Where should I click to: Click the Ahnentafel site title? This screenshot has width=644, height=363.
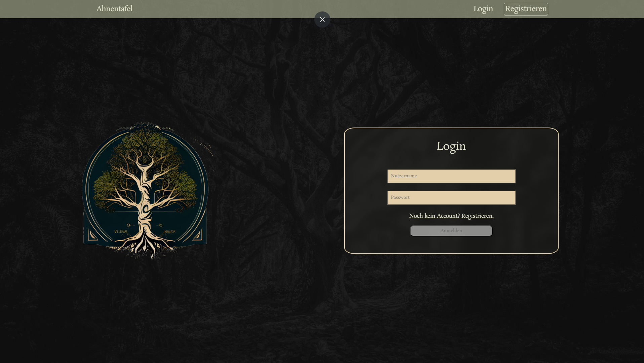pyautogui.click(x=114, y=9)
